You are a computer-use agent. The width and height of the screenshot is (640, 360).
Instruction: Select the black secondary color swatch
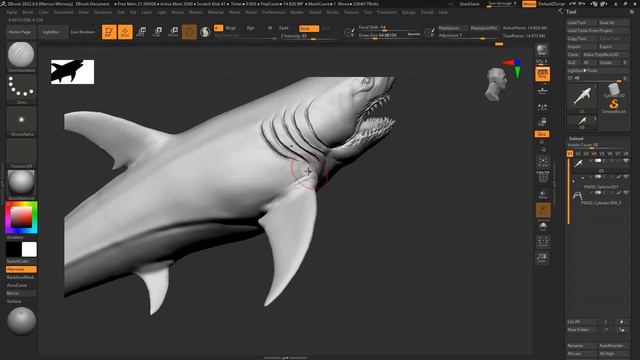(x=13, y=249)
